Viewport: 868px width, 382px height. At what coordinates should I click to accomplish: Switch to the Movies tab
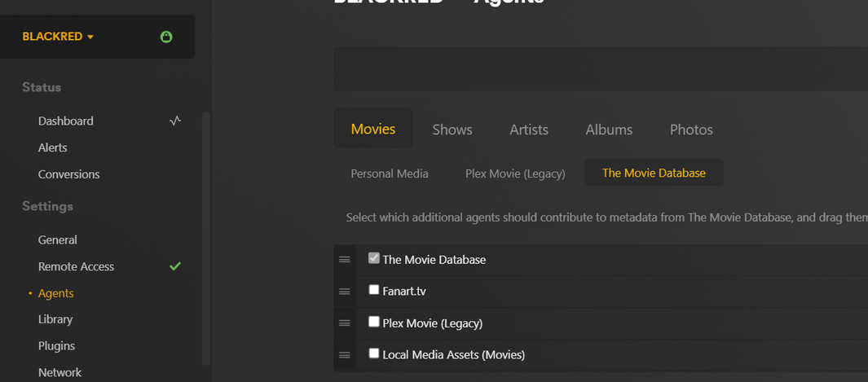373,130
